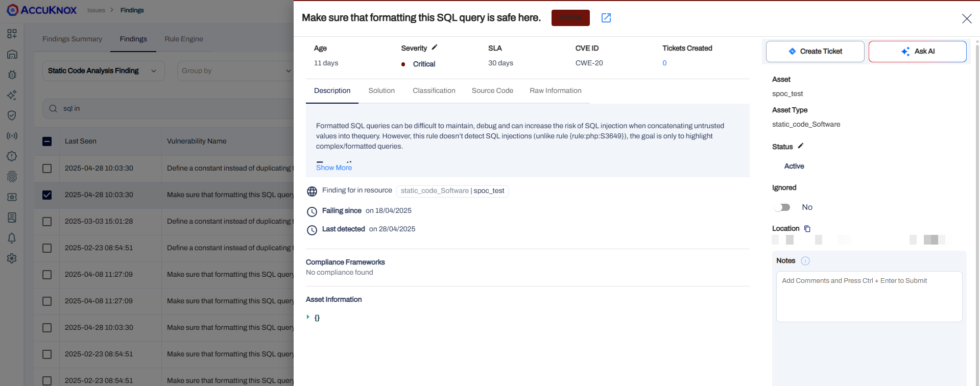Screen dimensions: 980x386
Task: Click the search magnifier icon
Action: coord(53,109)
